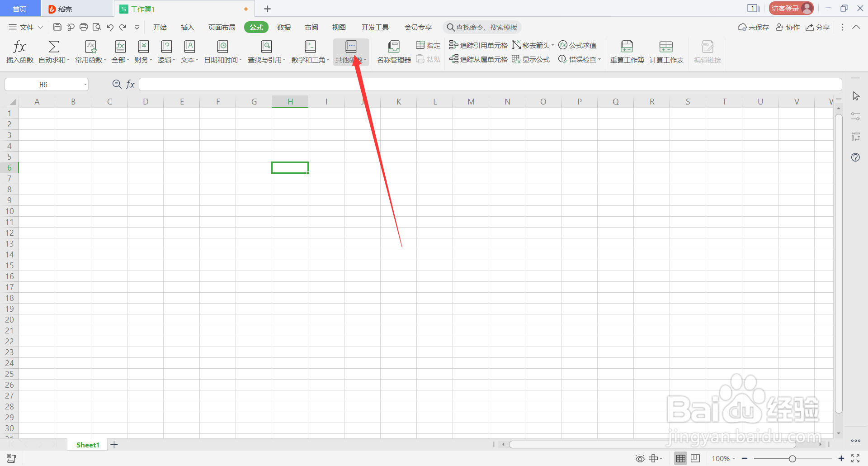Screen dimensions: 868x466
Task: Click the redo arrow icon
Action: [x=123, y=27]
